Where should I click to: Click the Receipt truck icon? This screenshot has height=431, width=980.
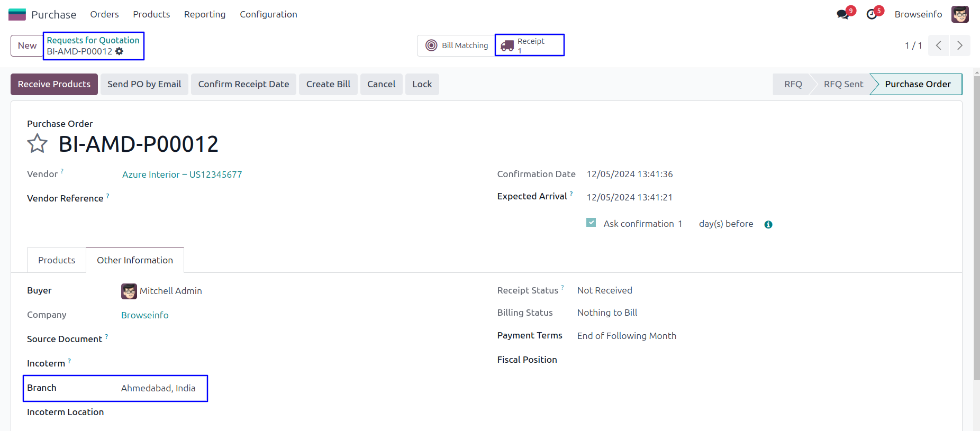(507, 46)
